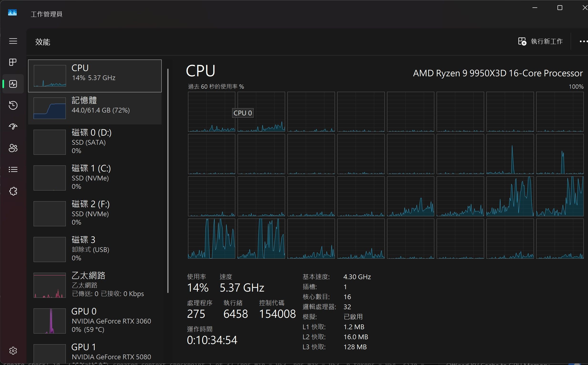This screenshot has width=588, height=365.
Task: Close the 工作管理員 window
Action: 585,8
